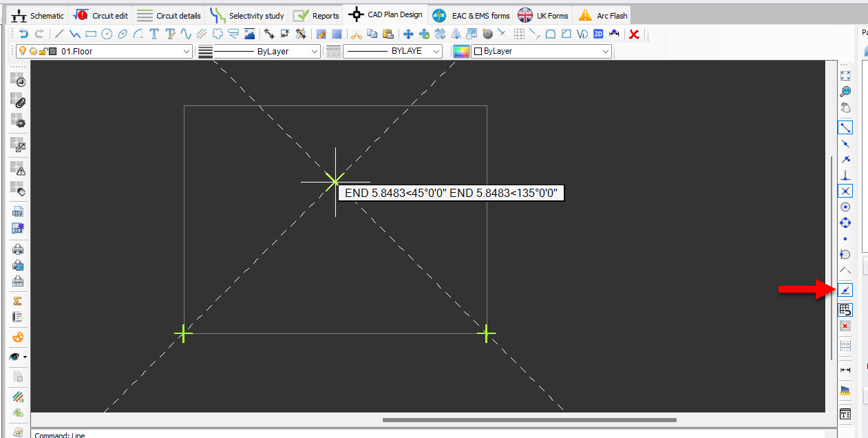Screen dimensions: 868x438
Task: Click the grey layer color square
Action: (x=52, y=51)
